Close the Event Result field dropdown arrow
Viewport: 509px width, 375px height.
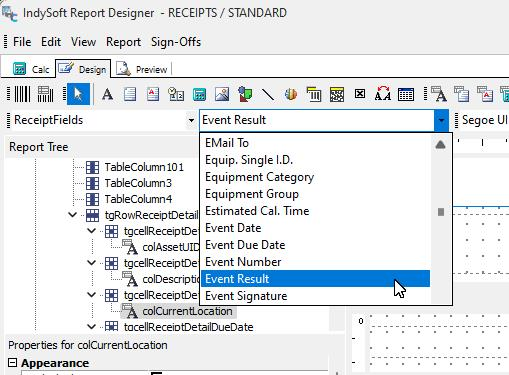point(441,120)
